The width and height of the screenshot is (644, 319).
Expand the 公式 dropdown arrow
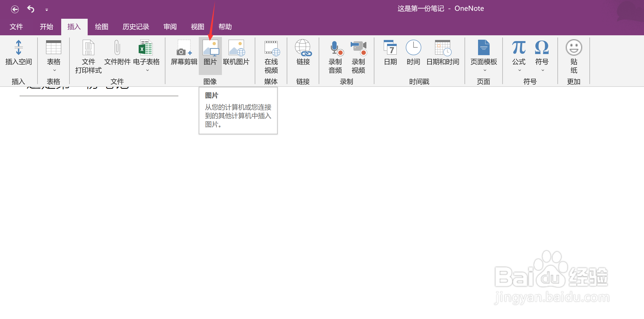pos(520,71)
